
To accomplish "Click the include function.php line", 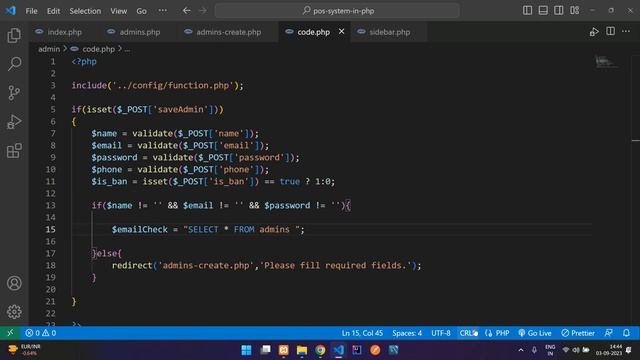I will pos(158,85).
